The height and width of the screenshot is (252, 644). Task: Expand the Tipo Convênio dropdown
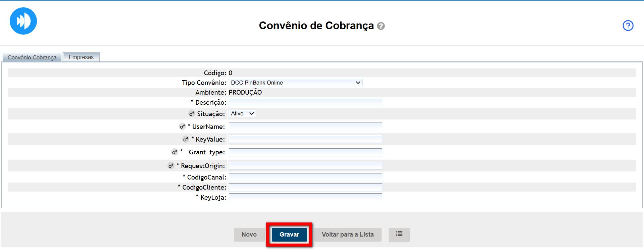click(x=295, y=83)
